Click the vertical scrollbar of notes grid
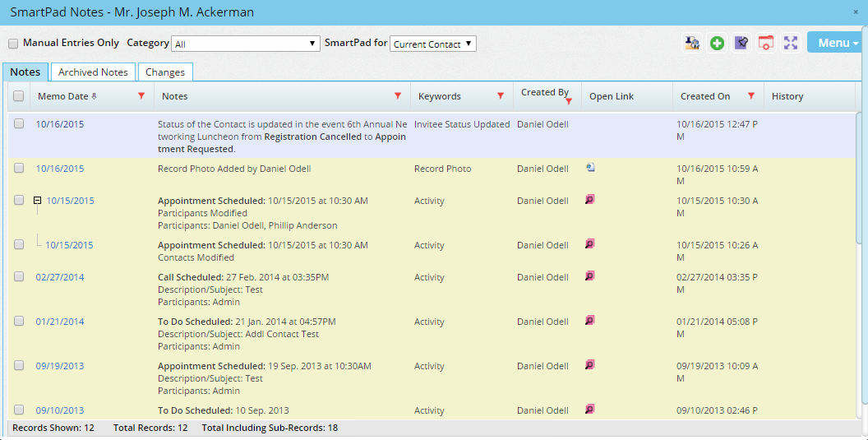Screen dimensions: 868x440 coord(859,178)
